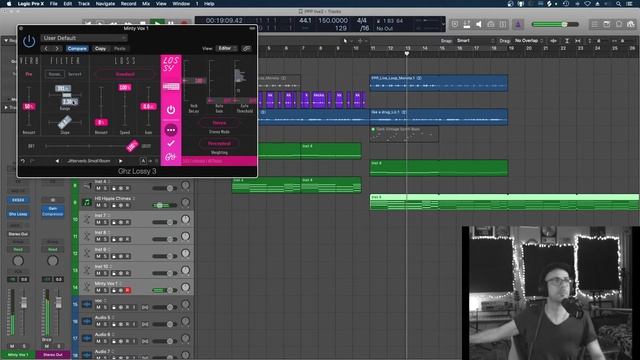This screenshot has width=640, height=360.
Task: Adjust the Loss Speed slider handle
Action: coord(124,87)
